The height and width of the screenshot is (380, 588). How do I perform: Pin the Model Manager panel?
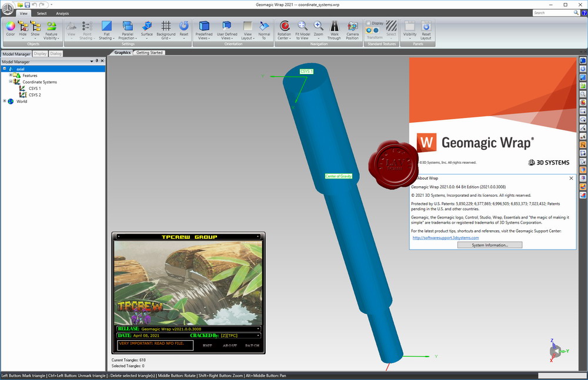click(97, 60)
